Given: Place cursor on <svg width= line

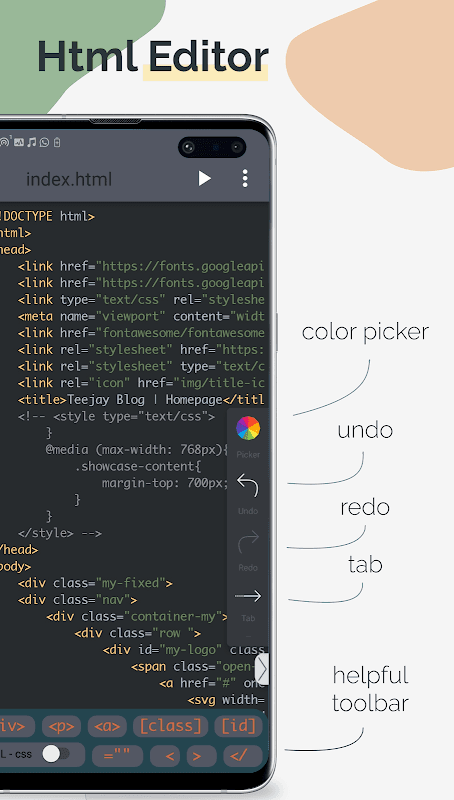Looking at the screenshot, I should (x=226, y=700).
